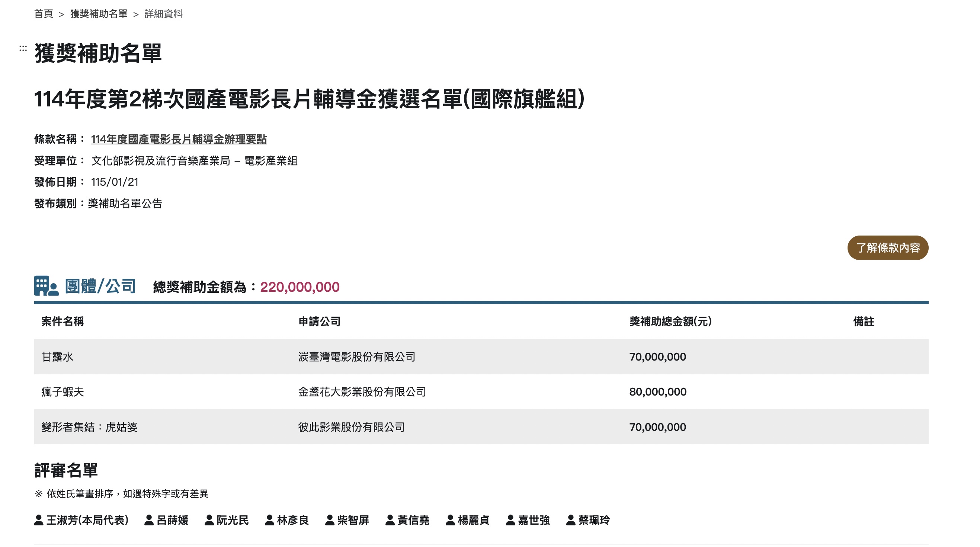980x547 pixels.
Task: Click the 70,000,000 amount in the 虎姑婆 row
Action: point(657,427)
